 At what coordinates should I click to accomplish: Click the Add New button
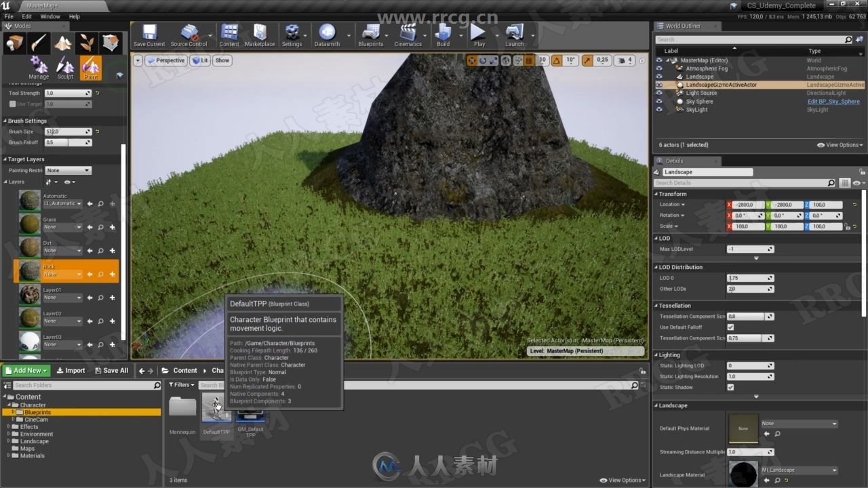(26, 371)
